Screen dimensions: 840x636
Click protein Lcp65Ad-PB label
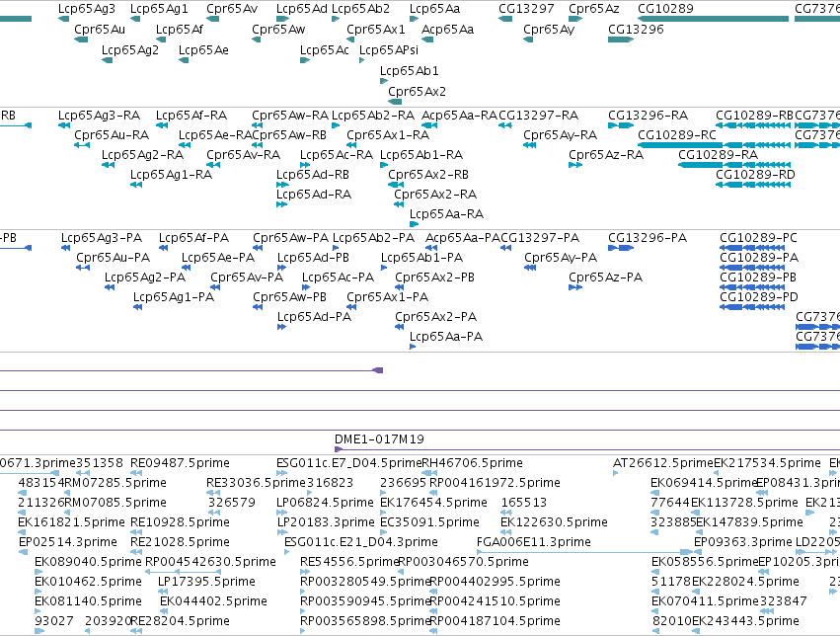click(x=313, y=258)
